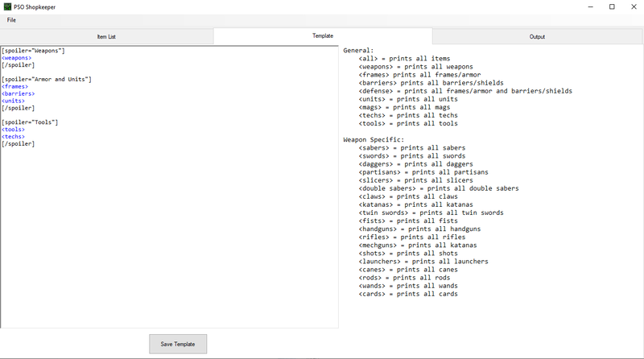The height and width of the screenshot is (359, 644).
Task: Click '<swords> = prints all swords' line
Action: (x=412, y=156)
